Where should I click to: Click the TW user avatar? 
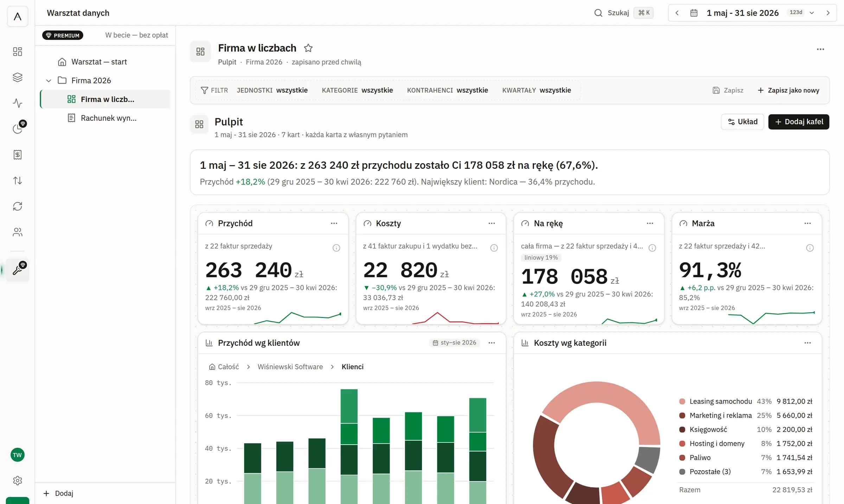point(17,455)
